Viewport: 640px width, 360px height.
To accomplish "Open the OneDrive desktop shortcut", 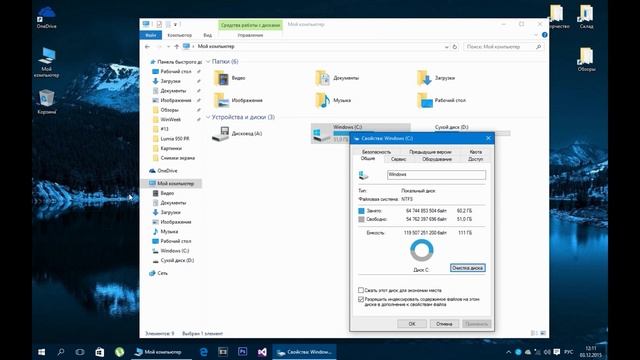I will (46, 17).
